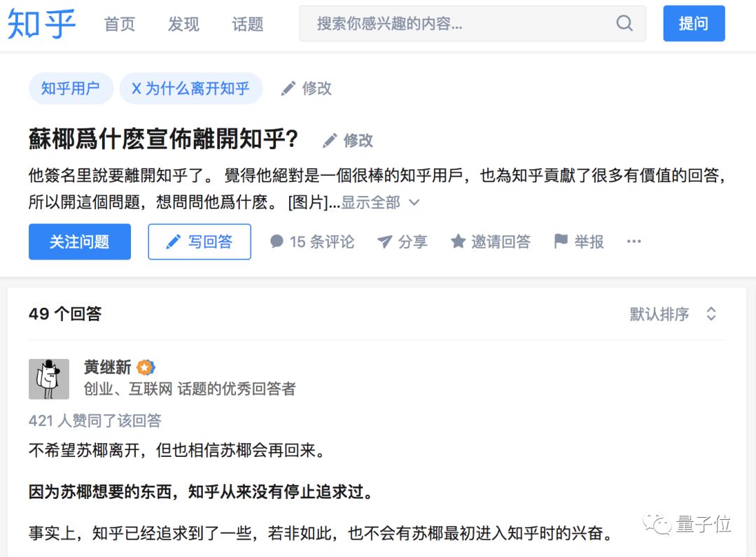Open the 发现 nav tab
756x557 pixels.
(x=183, y=24)
